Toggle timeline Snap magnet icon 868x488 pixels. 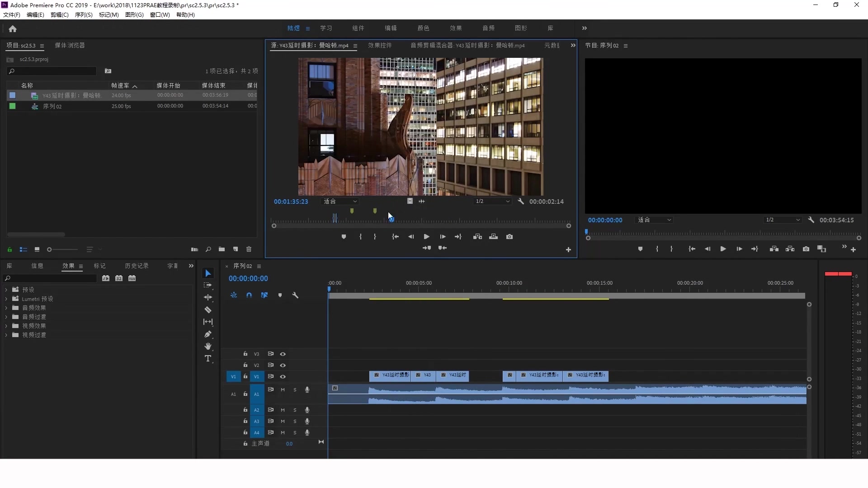tap(249, 295)
